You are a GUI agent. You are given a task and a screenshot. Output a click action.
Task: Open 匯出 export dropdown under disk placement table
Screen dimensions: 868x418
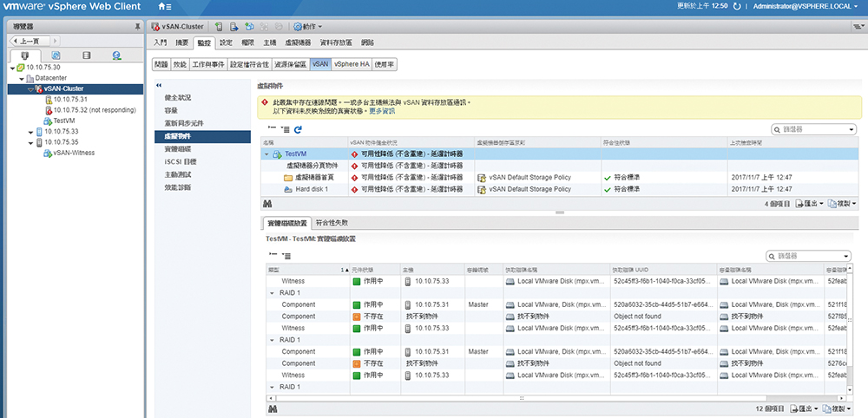805,409
